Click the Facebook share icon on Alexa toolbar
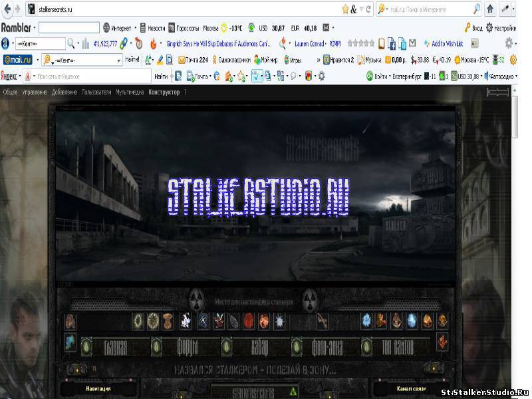532x399 pixels. 392,43
